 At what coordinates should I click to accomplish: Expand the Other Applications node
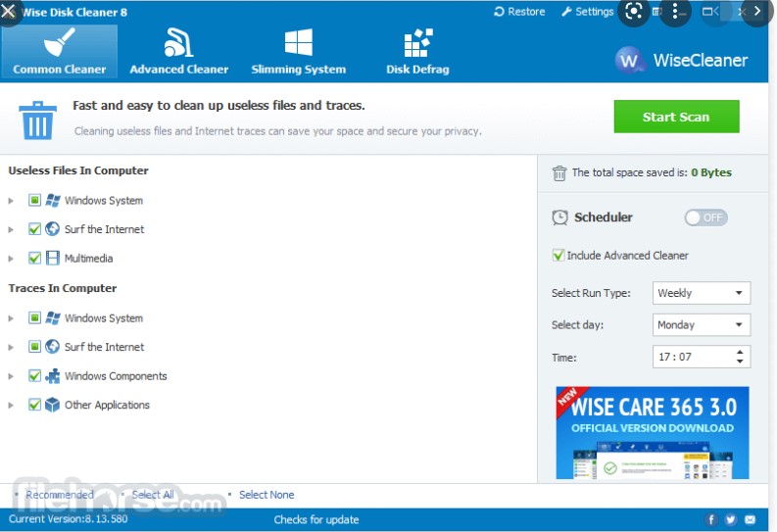click(11, 406)
